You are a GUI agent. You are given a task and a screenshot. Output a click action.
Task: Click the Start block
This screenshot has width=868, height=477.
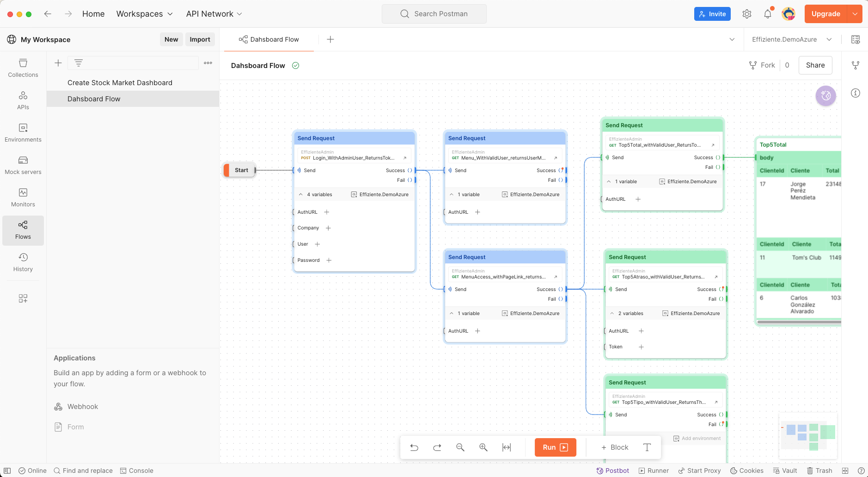(x=240, y=170)
